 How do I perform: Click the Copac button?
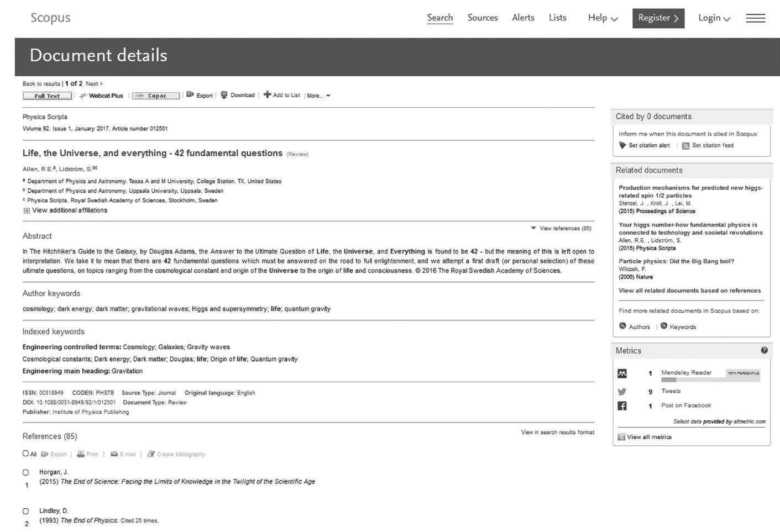[x=156, y=96]
